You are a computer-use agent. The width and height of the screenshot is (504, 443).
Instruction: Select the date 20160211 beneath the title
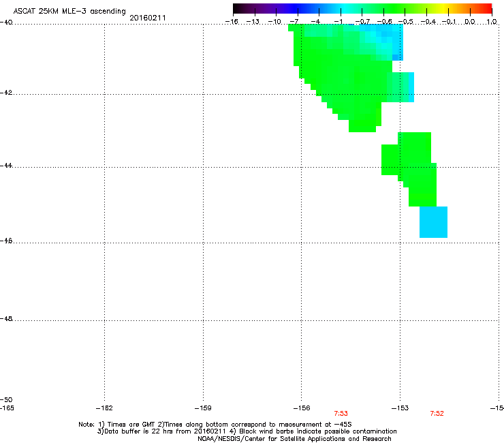pyautogui.click(x=148, y=18)
